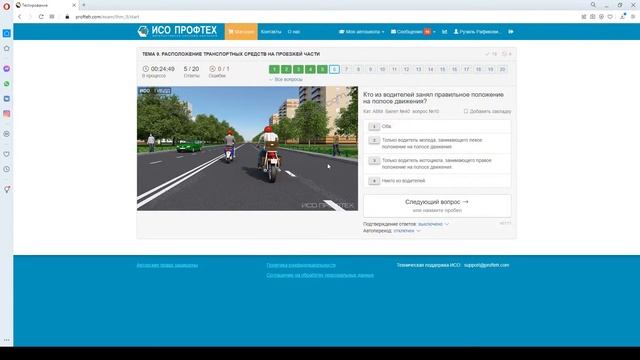
Task: Open bookmarks heart icon in sidebar
Action: [x=7, y=154]
